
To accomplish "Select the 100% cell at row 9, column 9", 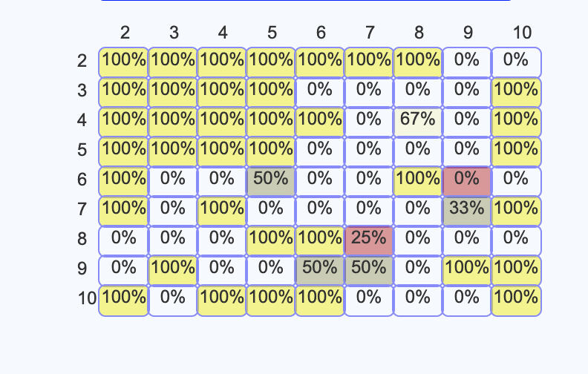I will coord(467,271).
